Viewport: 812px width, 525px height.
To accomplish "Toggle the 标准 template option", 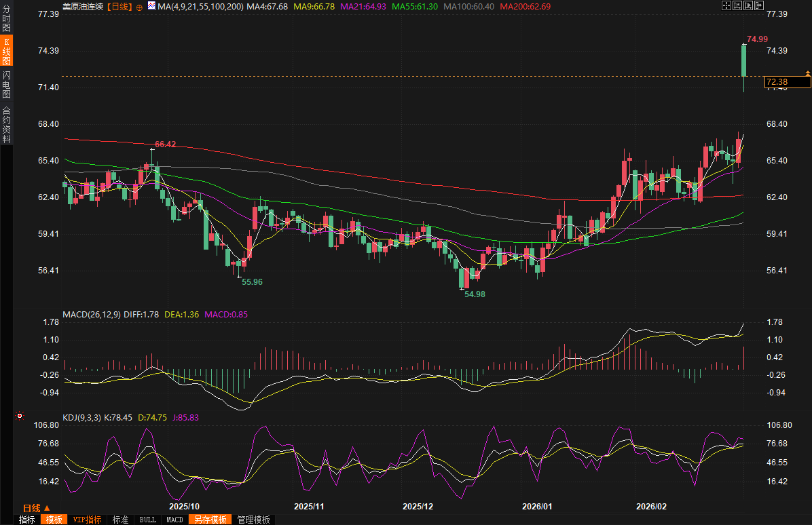I will pyautogui.click(x=121, y=520).
